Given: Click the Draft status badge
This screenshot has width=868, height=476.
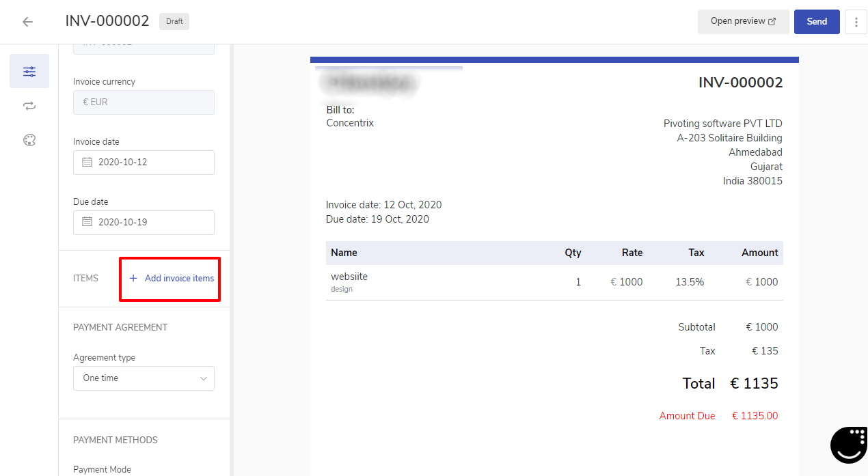Looking at the screenshot, I should [x=174, y=22].
